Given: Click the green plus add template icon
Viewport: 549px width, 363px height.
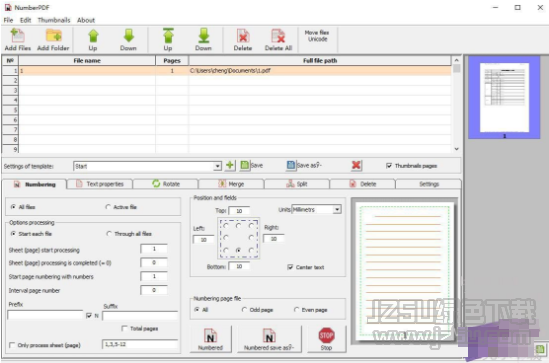Looking at the screenshot, I should pyautogui.click(x=230, y=165).
